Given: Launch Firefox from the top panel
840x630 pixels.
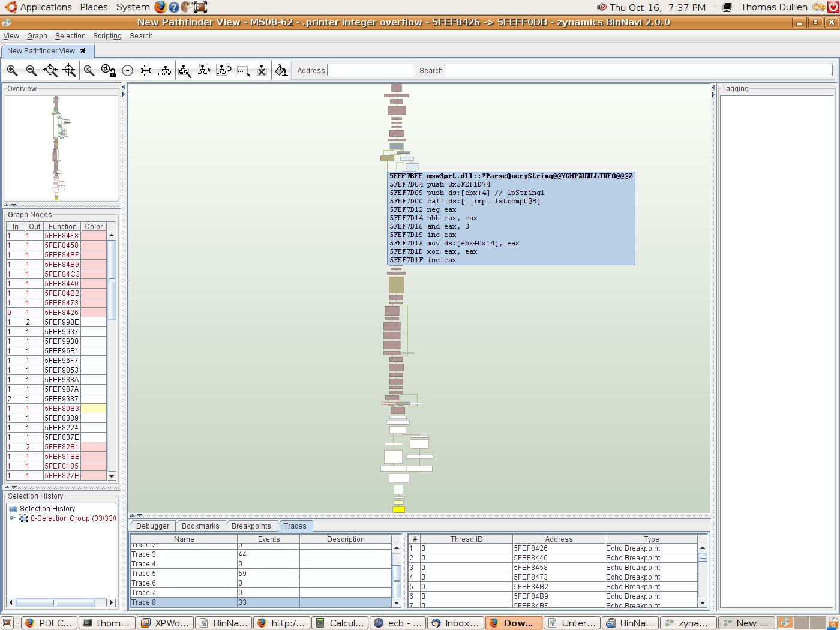Looking at the screenshot, I should [161, 7].
